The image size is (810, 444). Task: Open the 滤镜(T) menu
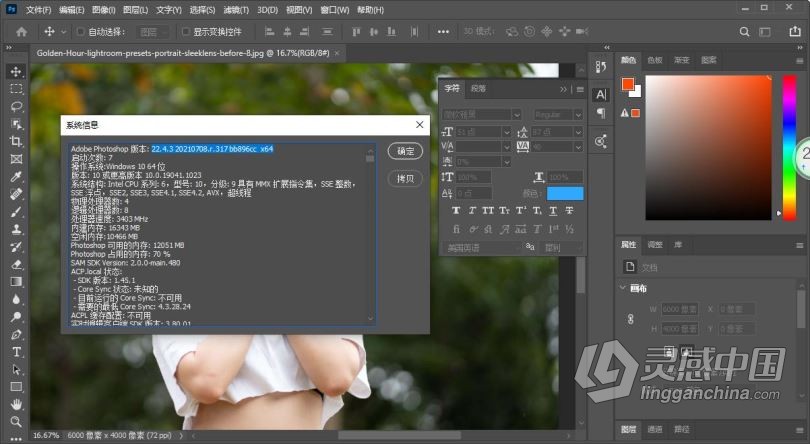tap(236, 10)
